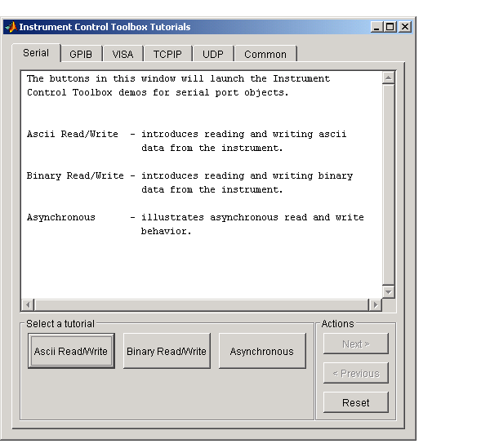The height and width of the screenshot is (448, 490).
Task: Click the horizontal scrollbar track
Action: (x=202, y=304)
